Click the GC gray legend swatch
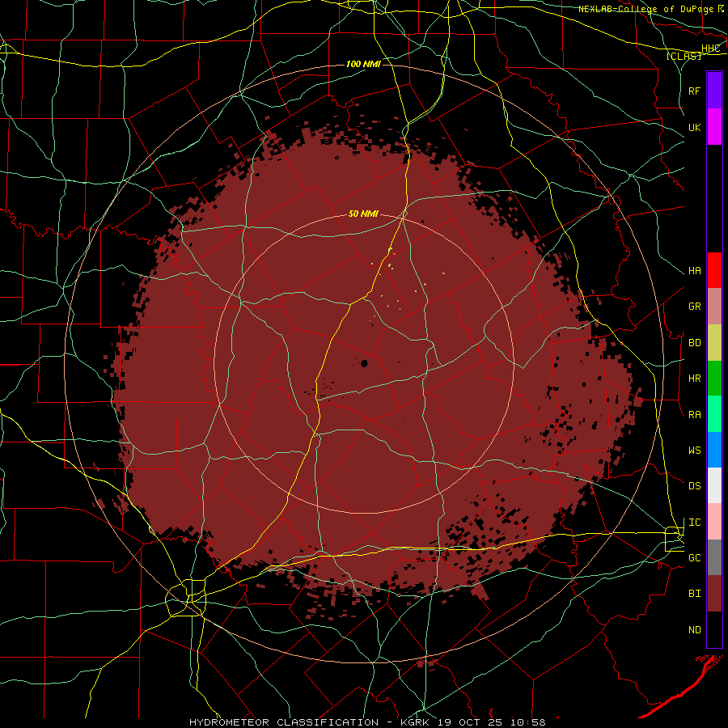The width and height of the screenshot is (728, 728). click(714, 557)
